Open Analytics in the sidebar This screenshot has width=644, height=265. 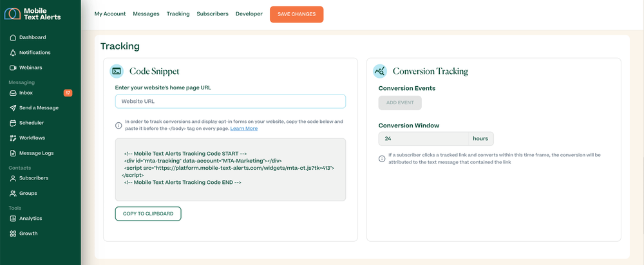pyautogui.click(x=30, y=219)
